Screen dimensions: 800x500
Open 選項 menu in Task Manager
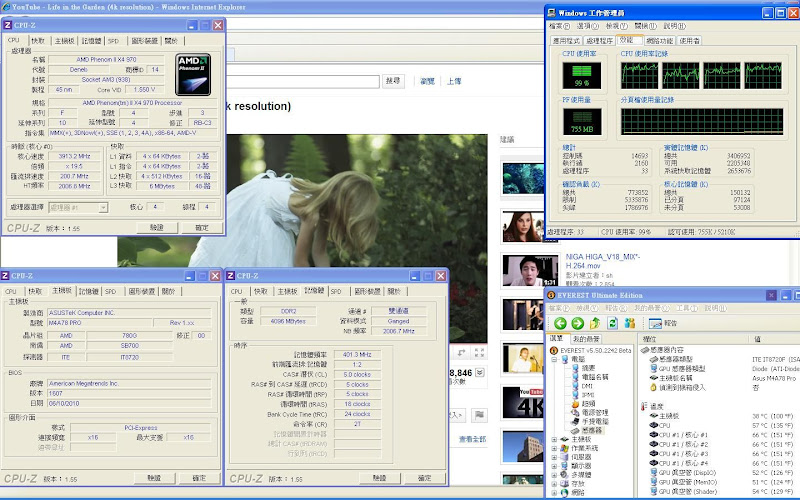pyautogui.click(x=588, y=26)
